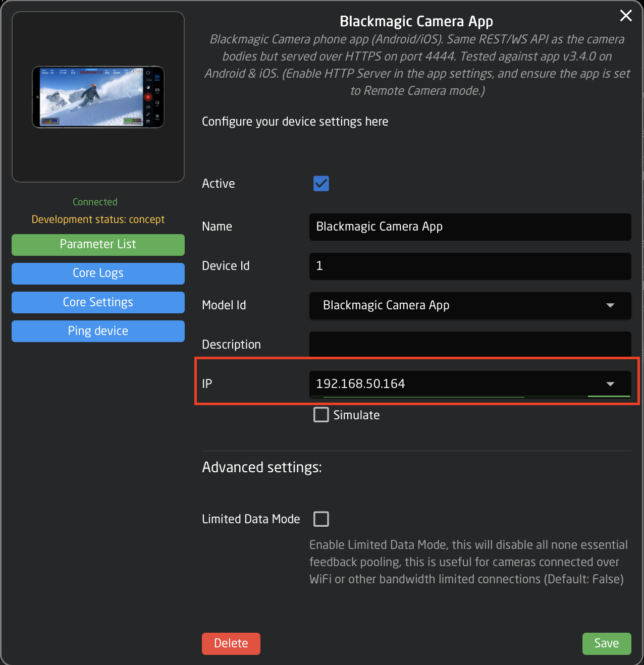Click the Configure your device settings here text
644x665 pixels.
(295, 122)
